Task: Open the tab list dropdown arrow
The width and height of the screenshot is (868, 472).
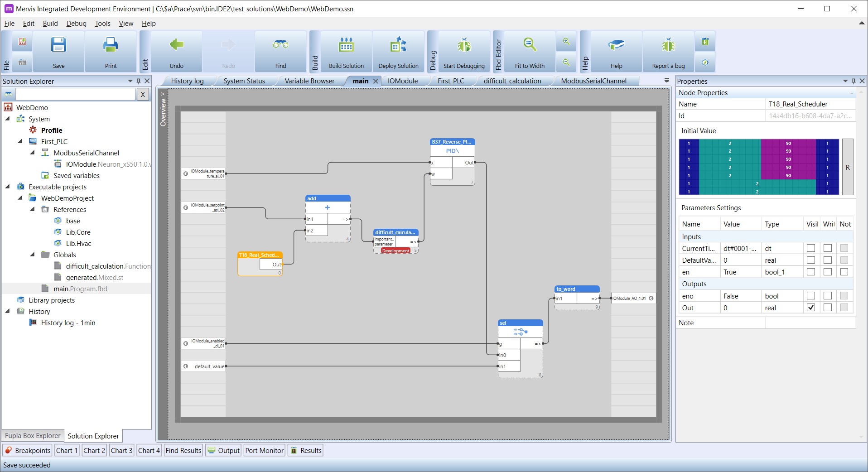Action: tap(666, 80)
